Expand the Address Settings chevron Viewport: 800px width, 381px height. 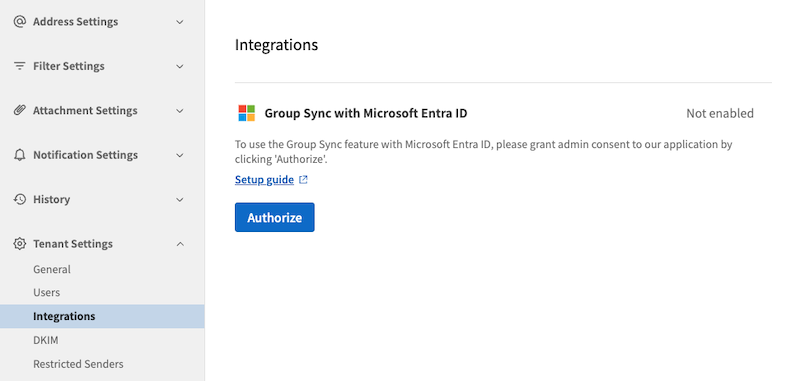click(x=180, y=22)
